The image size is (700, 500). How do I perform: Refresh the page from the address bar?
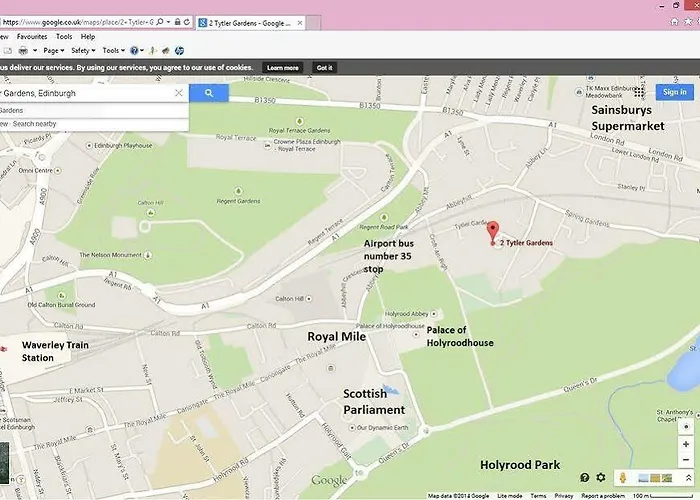click(x=188, y=21)
